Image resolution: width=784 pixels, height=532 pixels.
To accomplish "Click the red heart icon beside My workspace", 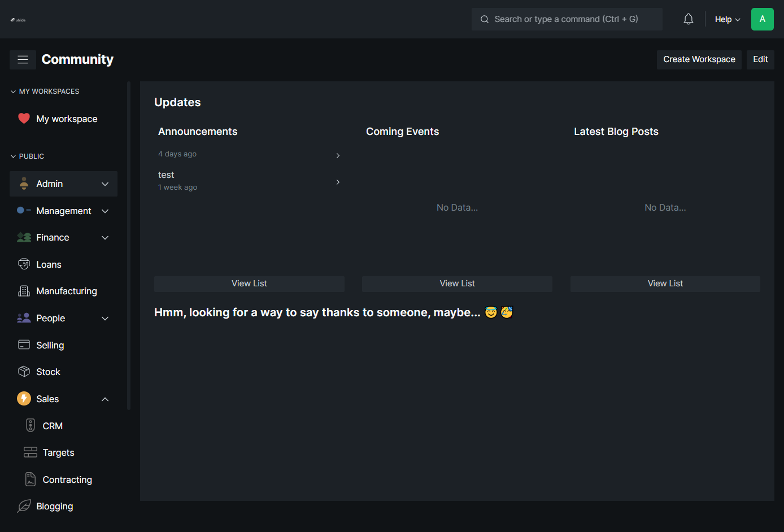I will click(24, 119).
